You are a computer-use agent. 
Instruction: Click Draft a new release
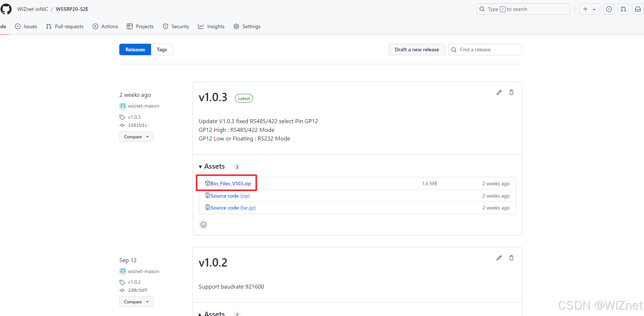point(417,49)
